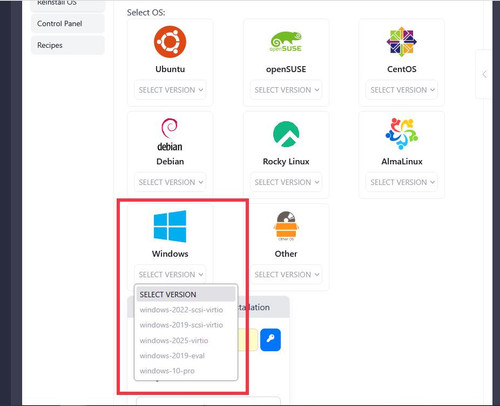Open Recipes sidebar item
Image resolution: width=500 pixels, height=406 pixels.
click(x=68, y=45)
